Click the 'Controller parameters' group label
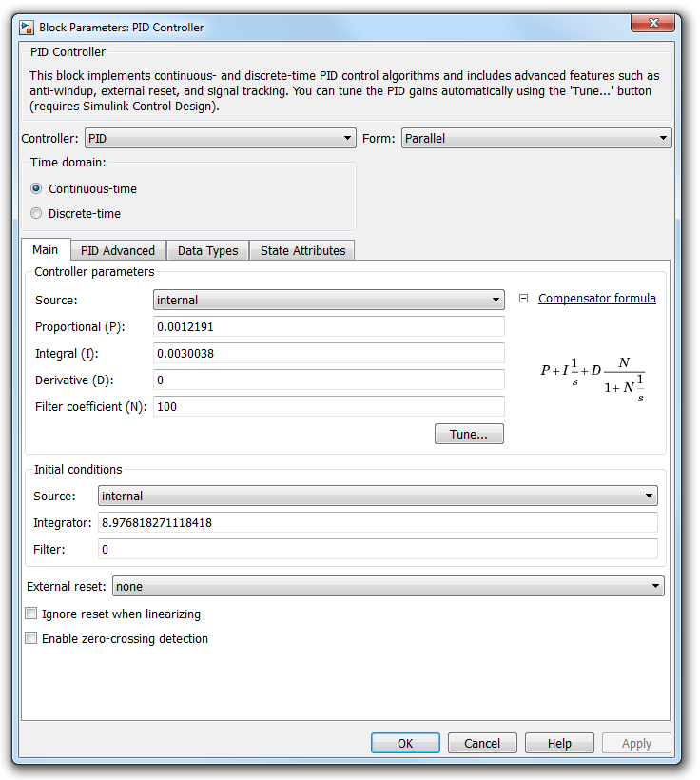This screenshot has height=780, width=700. click(x=94, y=272)
